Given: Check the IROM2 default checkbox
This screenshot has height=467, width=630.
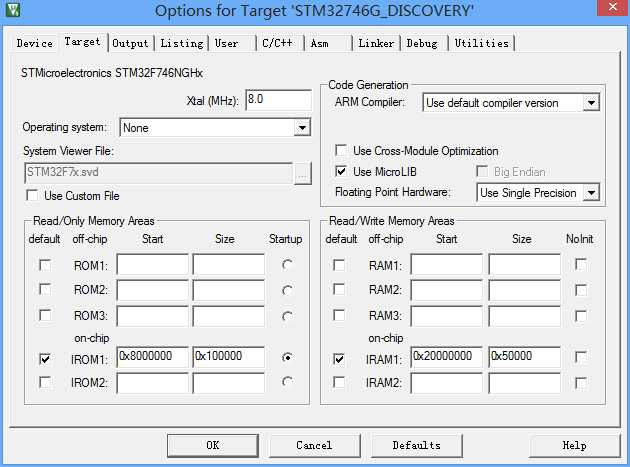Looking at the screenshot, I should pyautogui.click(x=45, y=382).
